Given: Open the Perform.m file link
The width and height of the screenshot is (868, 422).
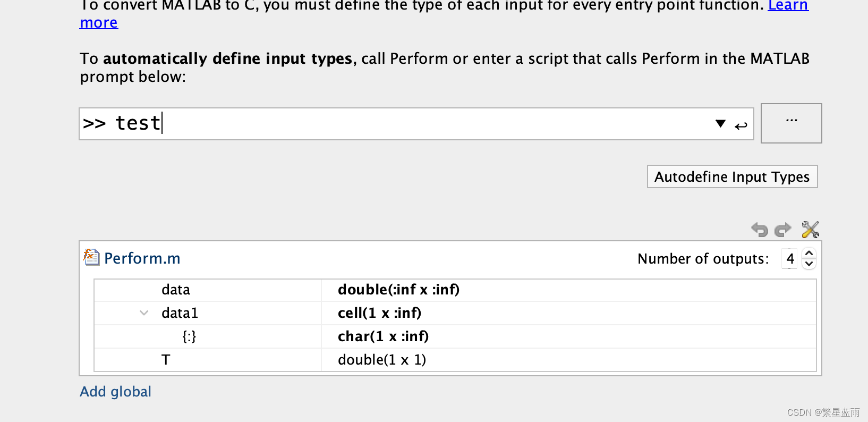Looking at the screenshot, I should [142, 258].
